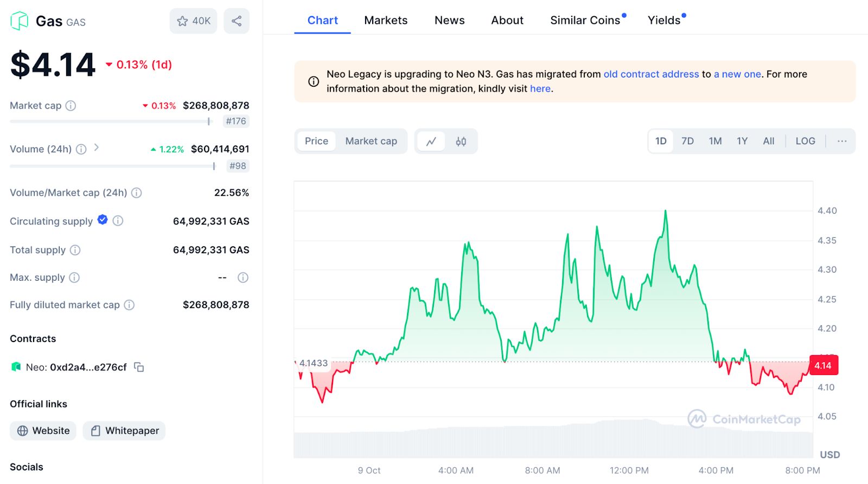
Task: Copy the Neo contract address
Action: click(x=139, y=367)
